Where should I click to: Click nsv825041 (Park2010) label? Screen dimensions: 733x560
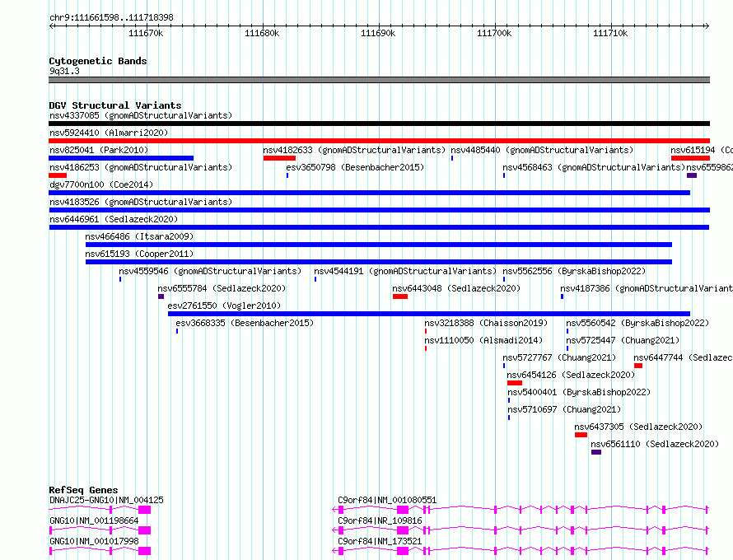click(x=99, y=150)
